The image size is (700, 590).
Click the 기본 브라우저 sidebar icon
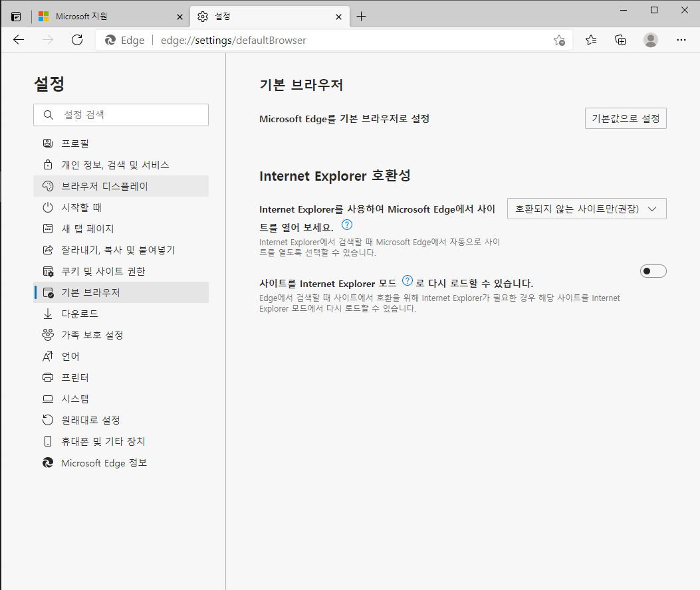[48, 292]
